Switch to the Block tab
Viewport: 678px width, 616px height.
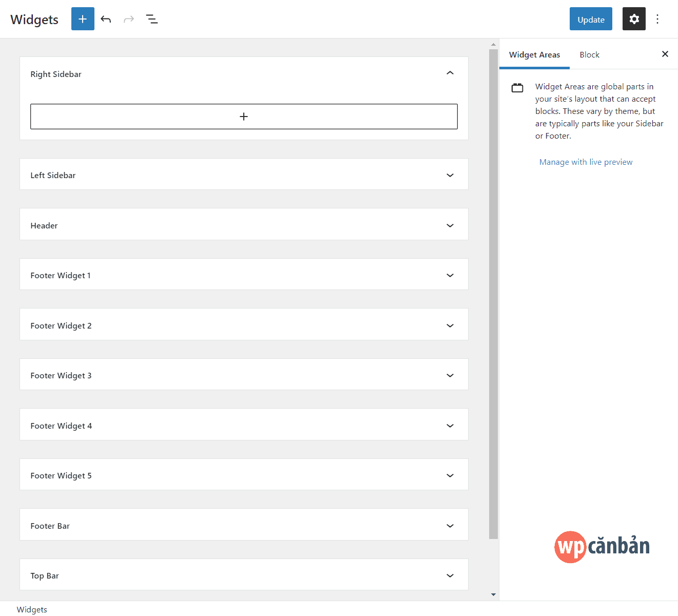tap(589, 54)
